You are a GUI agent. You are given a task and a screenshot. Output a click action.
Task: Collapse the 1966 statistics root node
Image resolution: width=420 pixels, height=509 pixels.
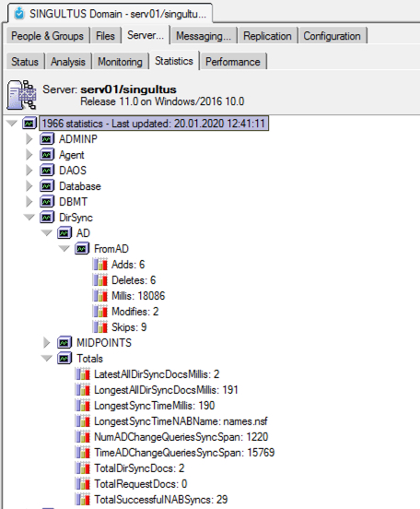pyautogui.click(x=12, y=124)
